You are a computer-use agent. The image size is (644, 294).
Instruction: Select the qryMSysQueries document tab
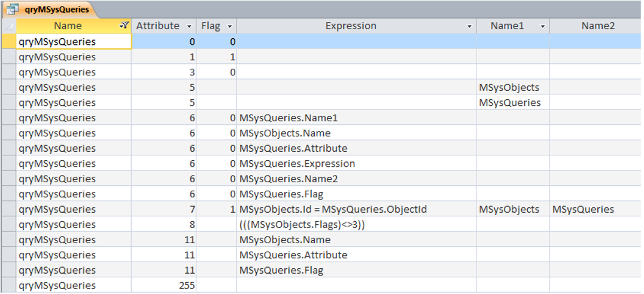pos(50,10)
